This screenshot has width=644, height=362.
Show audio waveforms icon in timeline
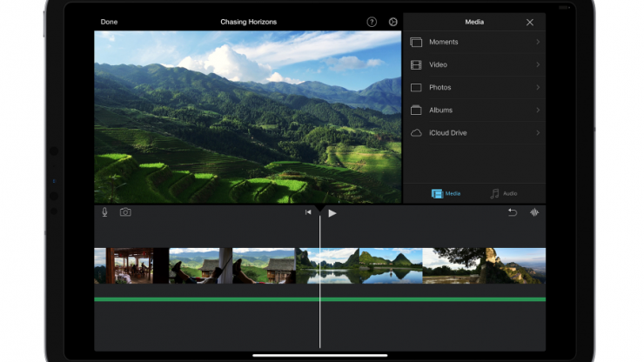[534, 212]
